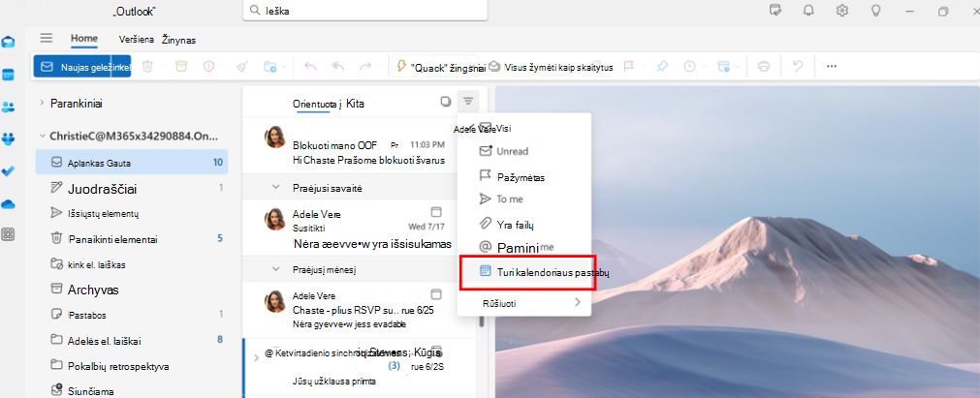
Task: Open the Snooze dropdown arrow
Action: pyautogui.click(x=705, y=67)
